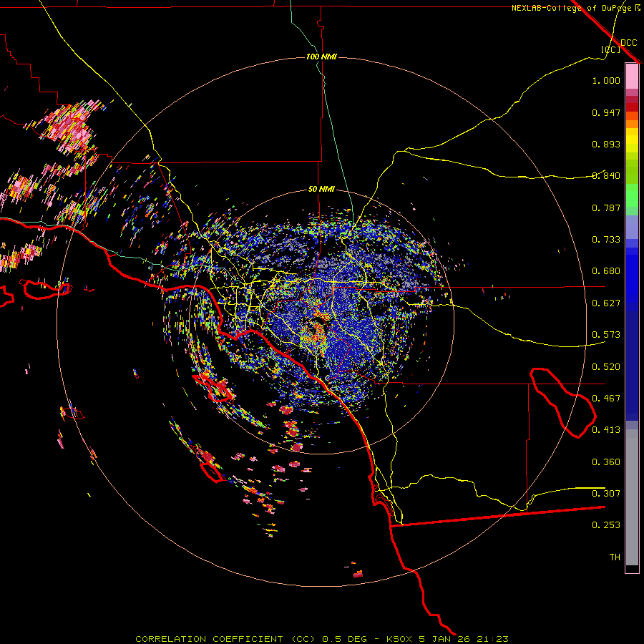Click the 0.573 scale value
Viewport: 644px width, 644px height.
[x=606, y=335]
